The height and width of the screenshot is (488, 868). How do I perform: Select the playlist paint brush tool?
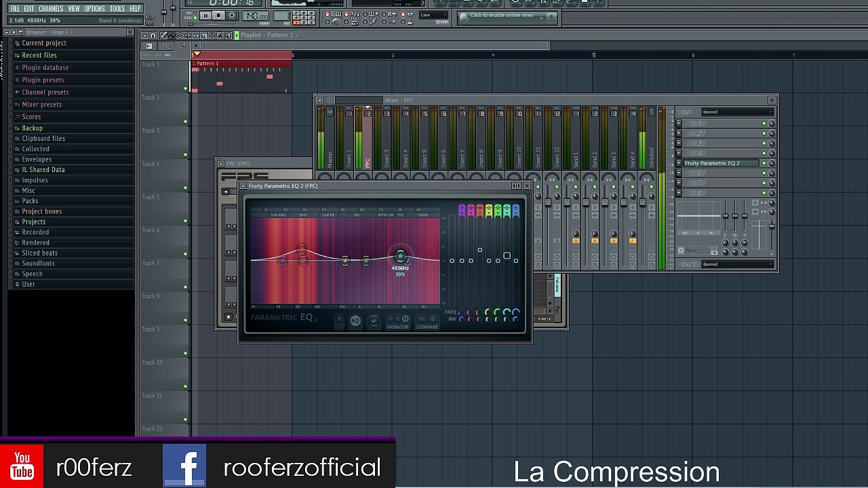click(x=171, y=35)
